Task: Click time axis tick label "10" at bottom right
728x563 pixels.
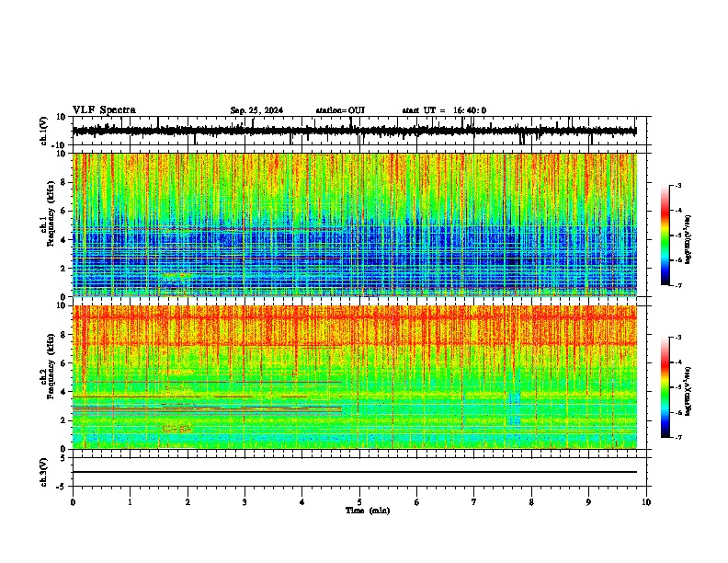Action: point(646,502)
